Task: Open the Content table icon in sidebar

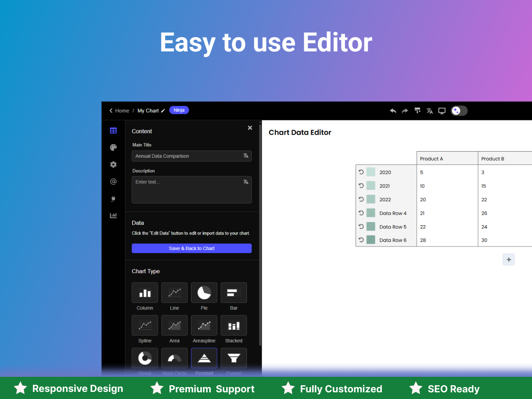Action: 113,130
